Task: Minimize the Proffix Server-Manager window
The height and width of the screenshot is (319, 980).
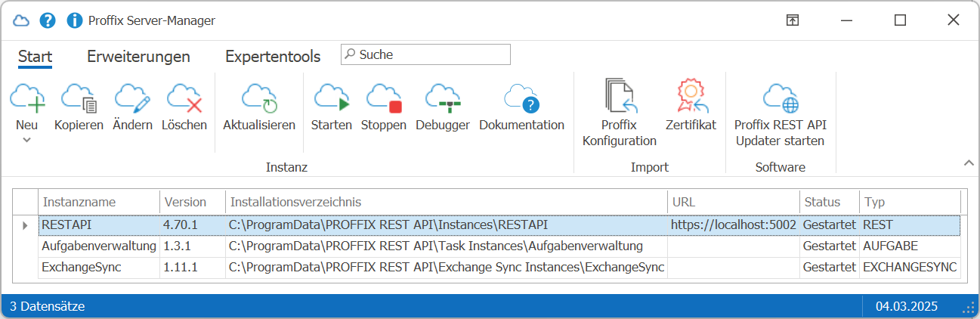Action: point(846,20)
